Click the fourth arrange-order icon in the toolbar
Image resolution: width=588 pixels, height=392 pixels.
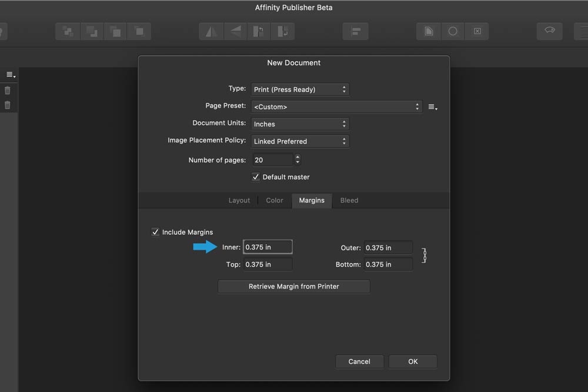coord(139,32)
